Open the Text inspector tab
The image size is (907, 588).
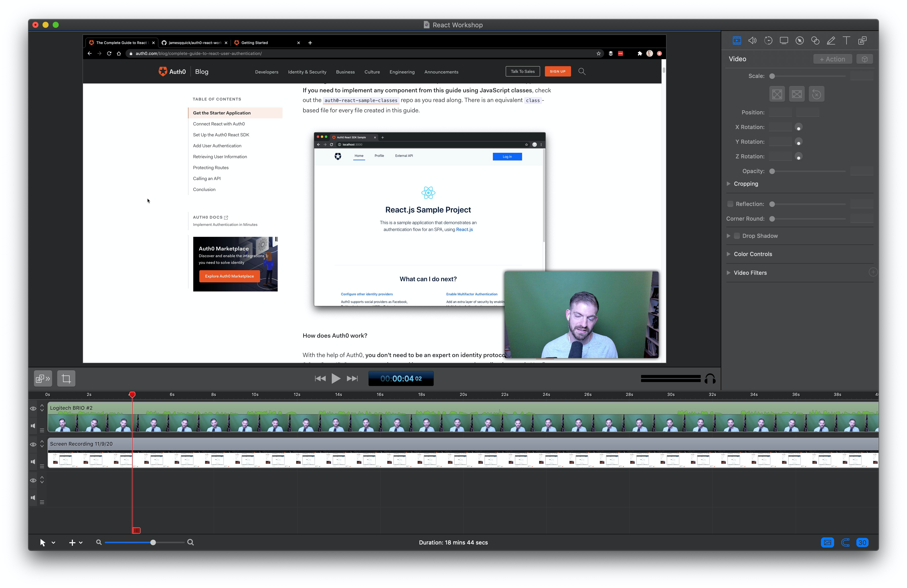pos(847,40)
